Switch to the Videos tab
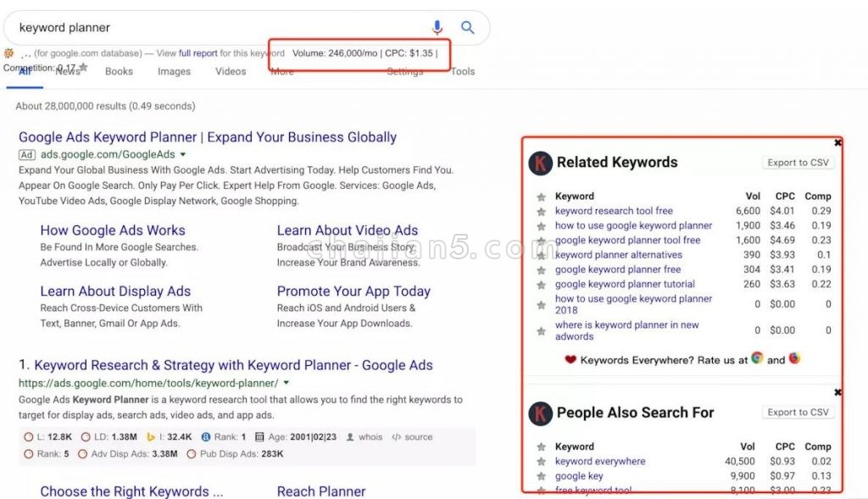 (231, 72)
